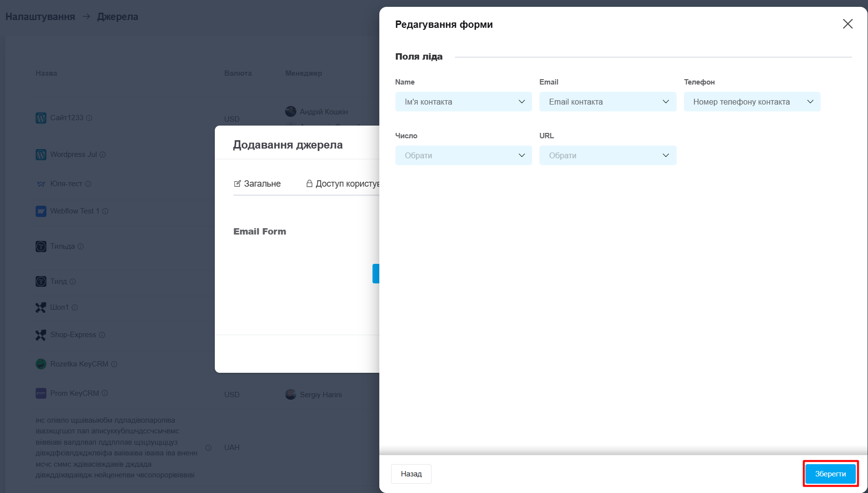This screenshot has height=493, width=868.
Task: Open the info icon next to Wordpress Jul
Action: pos(103,154)
